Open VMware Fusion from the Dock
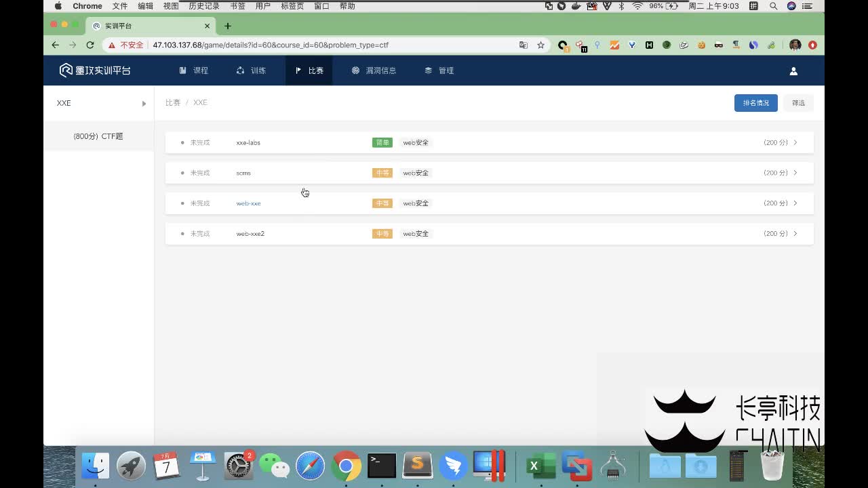 (x=577, y=466)
